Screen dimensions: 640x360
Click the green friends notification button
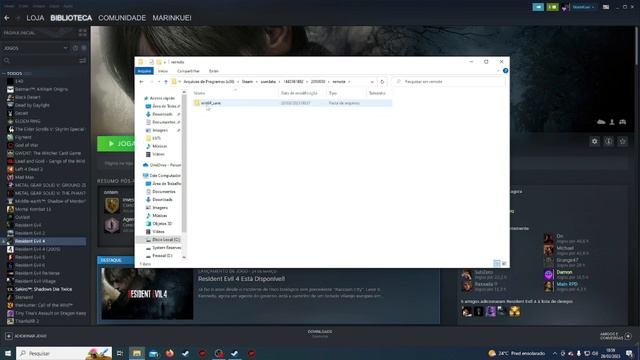pyautogui.click(x=552, y=7)
